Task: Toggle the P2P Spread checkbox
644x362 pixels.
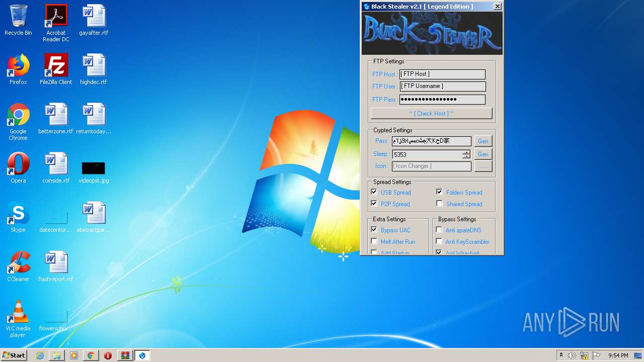Action: tap(374, 204)
